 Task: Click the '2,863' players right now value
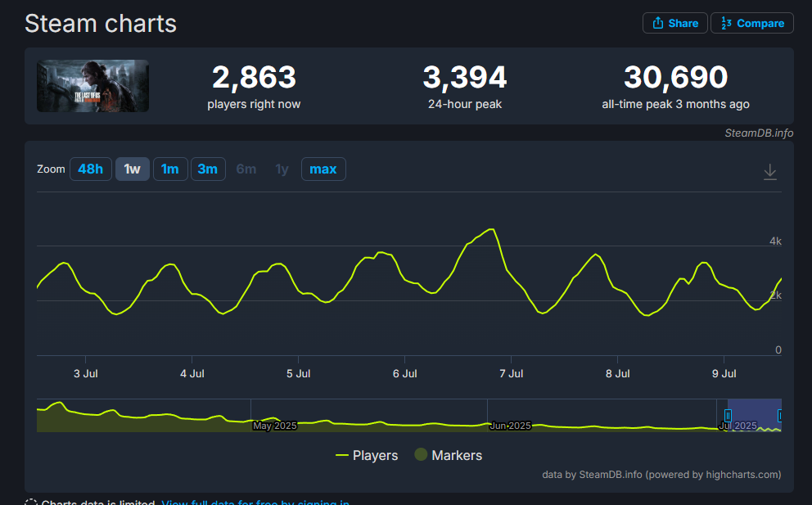pos(254,77)
